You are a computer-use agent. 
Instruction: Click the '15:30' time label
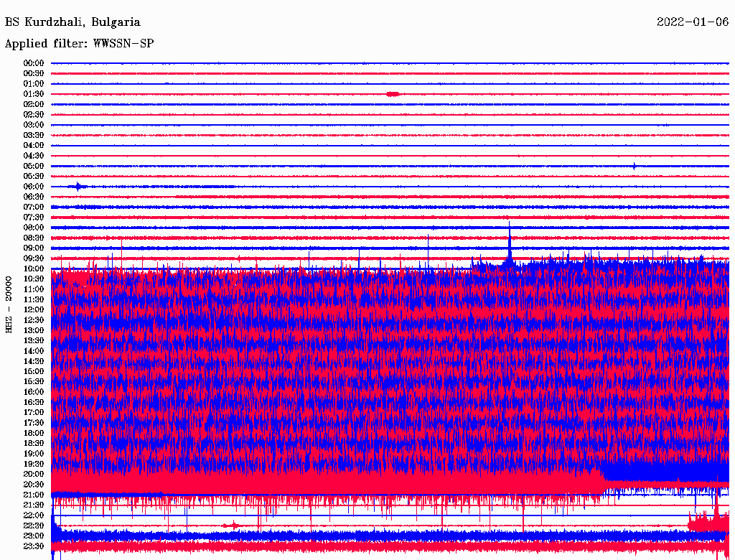[x=34, y=381]
